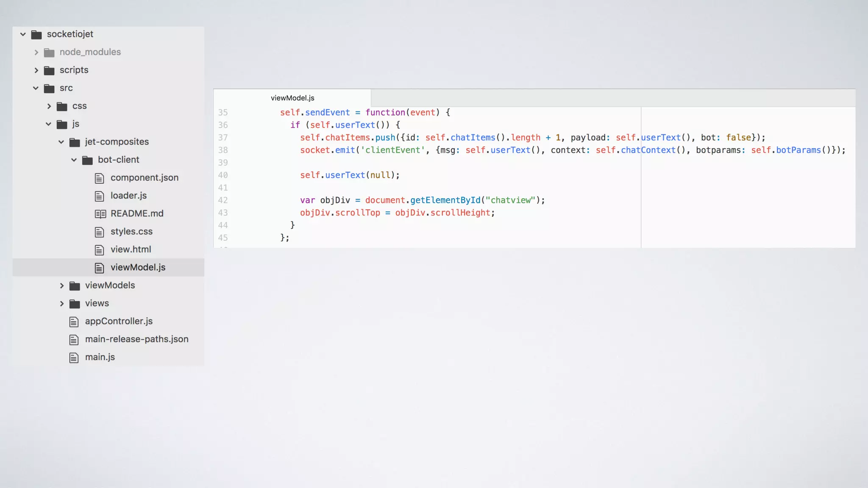Click the main.js file icon

point(74,358)
